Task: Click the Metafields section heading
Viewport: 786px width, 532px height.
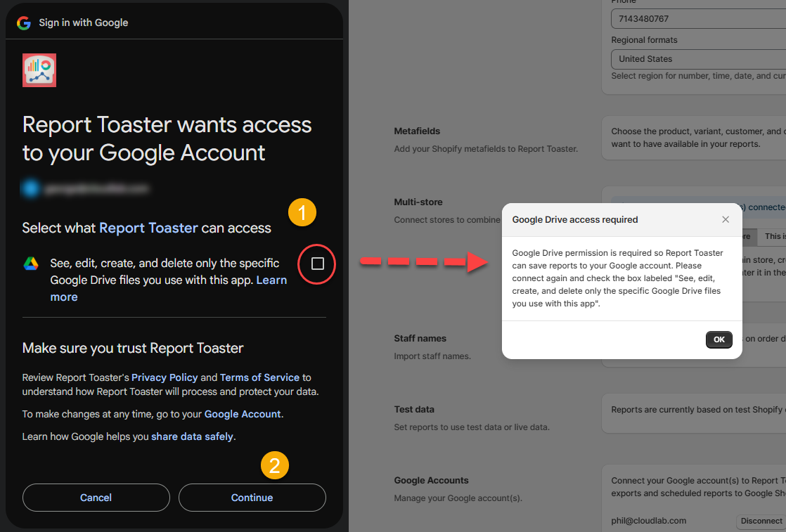Action: click(x=417, y=131)
